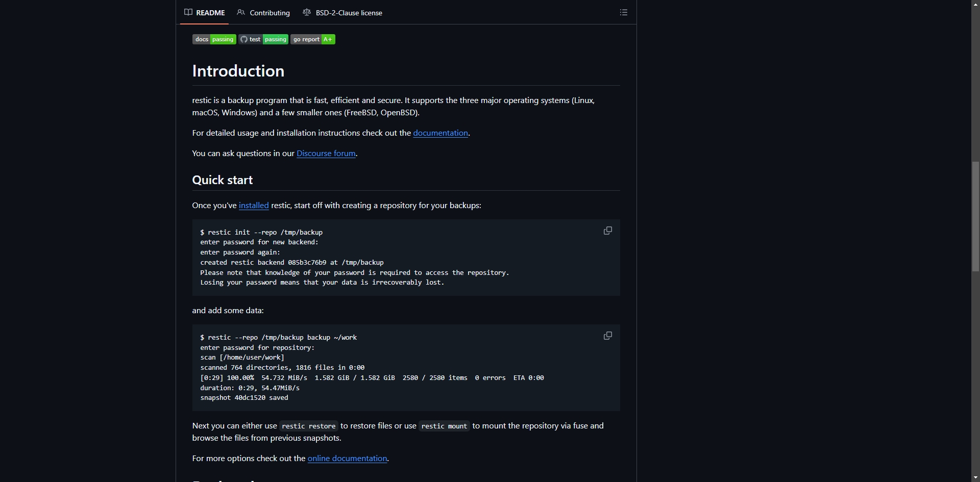Copy the restic init code block
Image resolution: width=980 pixels, height=482 pixels.
(607, 231)
